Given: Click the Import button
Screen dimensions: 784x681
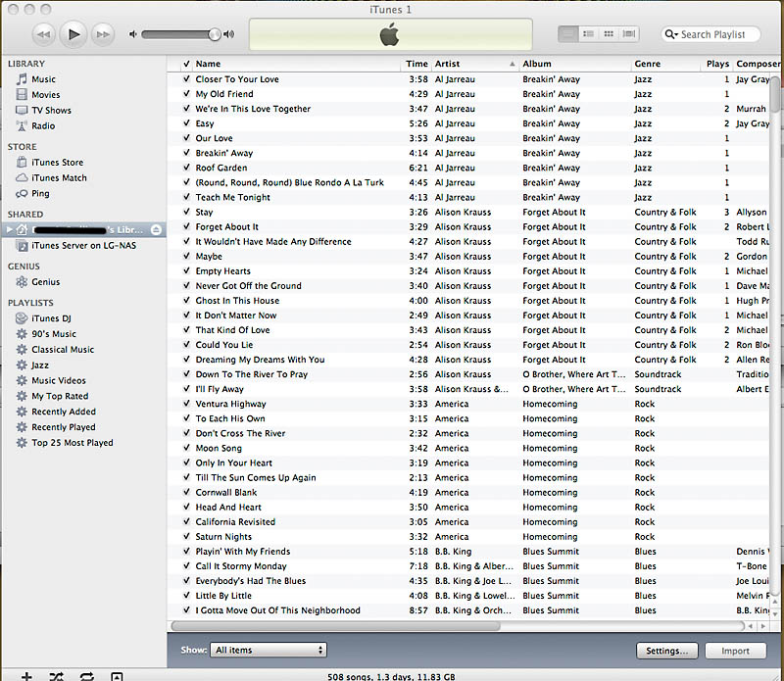Looking at the screenshot, I should [x=735, y=651].
